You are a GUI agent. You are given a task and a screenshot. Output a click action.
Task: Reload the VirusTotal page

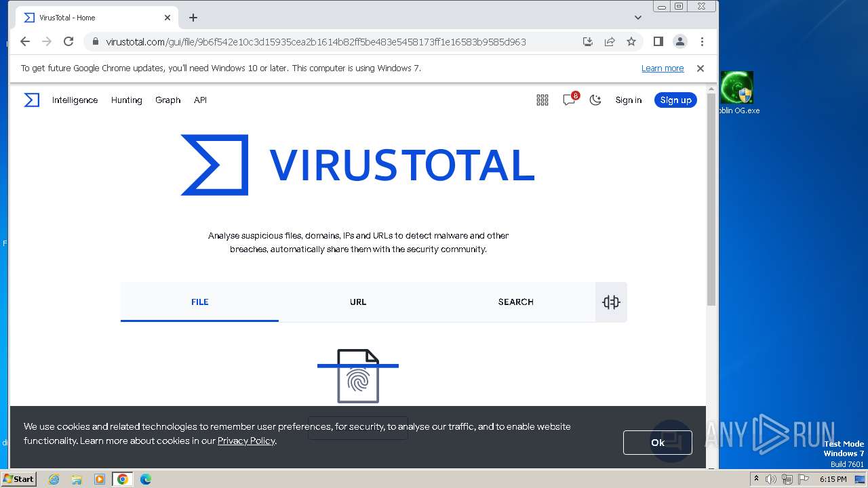point(68,41)
